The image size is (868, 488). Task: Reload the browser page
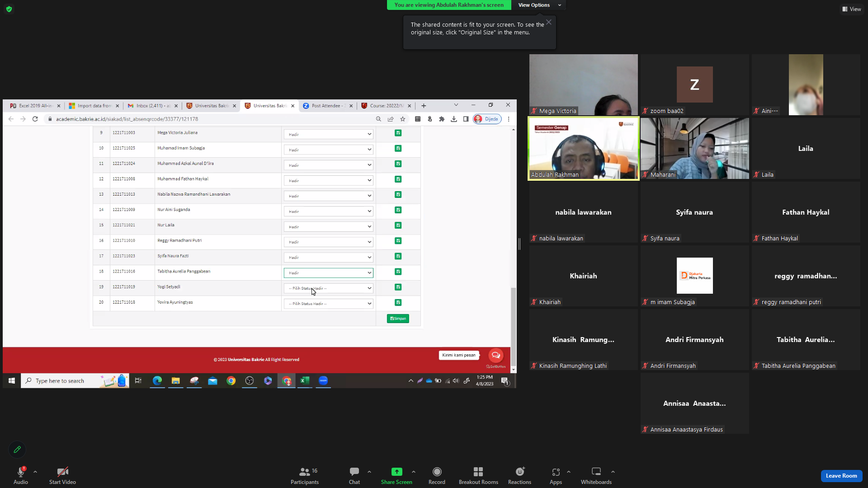35,119
